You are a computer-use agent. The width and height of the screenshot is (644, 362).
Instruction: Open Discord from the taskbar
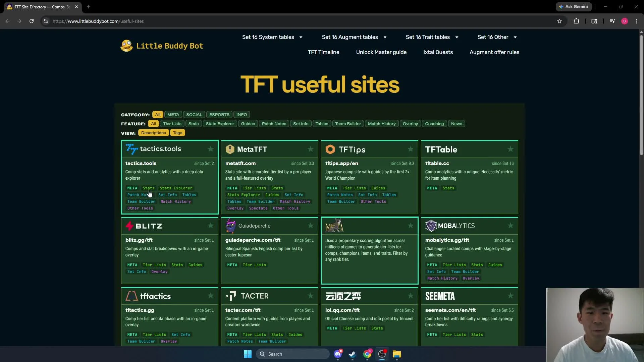click(338, 354)
